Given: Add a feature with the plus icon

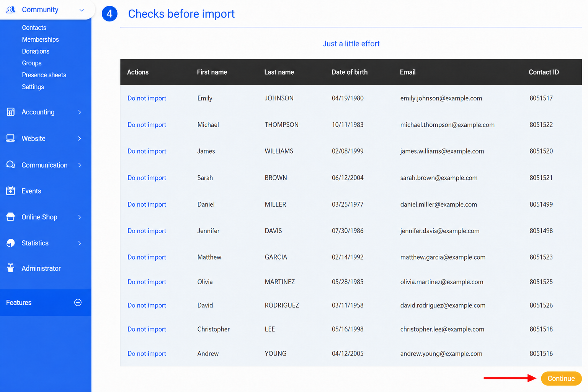Looking at the screenshot, I should tap(78, 302).
